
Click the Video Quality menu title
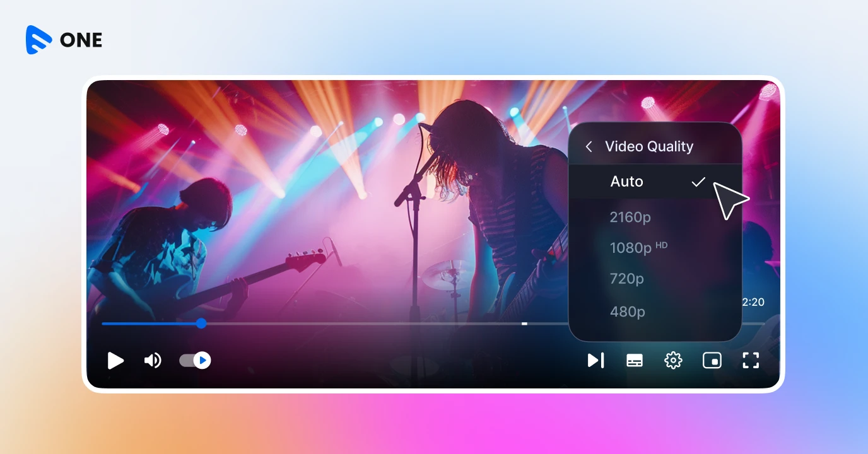click(x=648, y=147)
